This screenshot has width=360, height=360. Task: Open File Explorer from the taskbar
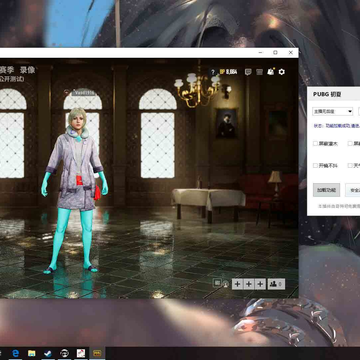32,353
